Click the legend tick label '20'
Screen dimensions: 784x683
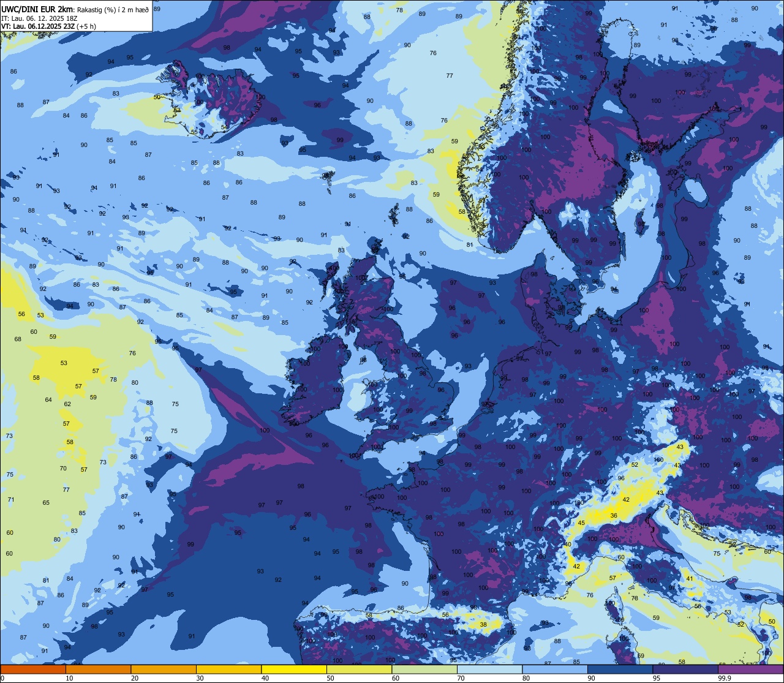[135, 678]
